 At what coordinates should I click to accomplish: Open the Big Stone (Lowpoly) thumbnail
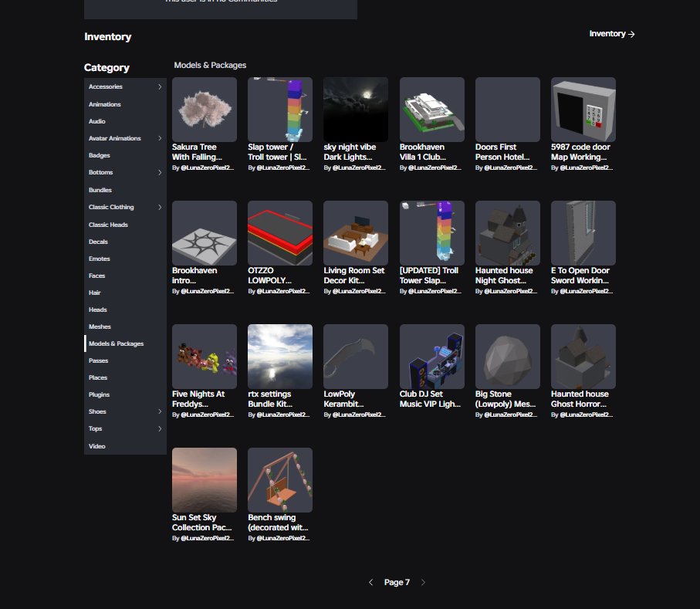(508, 357)
